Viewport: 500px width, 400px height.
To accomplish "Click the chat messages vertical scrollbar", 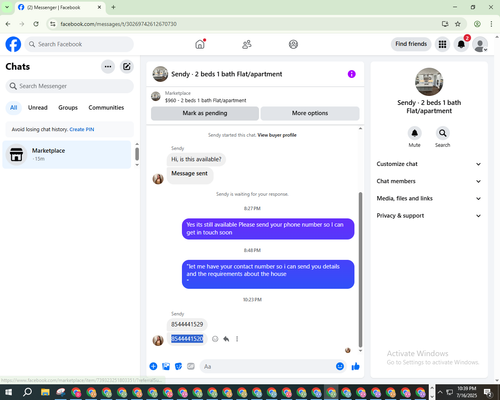I will pos(360,270).
